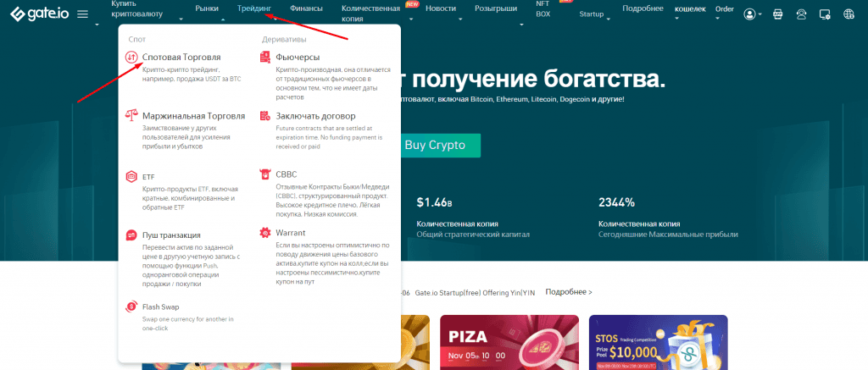This screenshot has height=370, width=868.
Task: Expand the Order dropdown arrow
Action: pyautogui.click(x=717, y=19)
